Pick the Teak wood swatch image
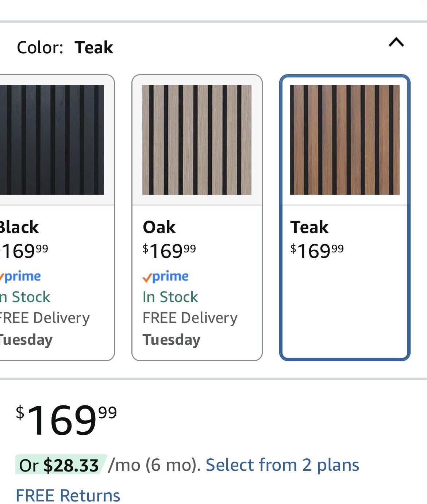The height and width of the screenshot is (504, 427). coord(345,140)
